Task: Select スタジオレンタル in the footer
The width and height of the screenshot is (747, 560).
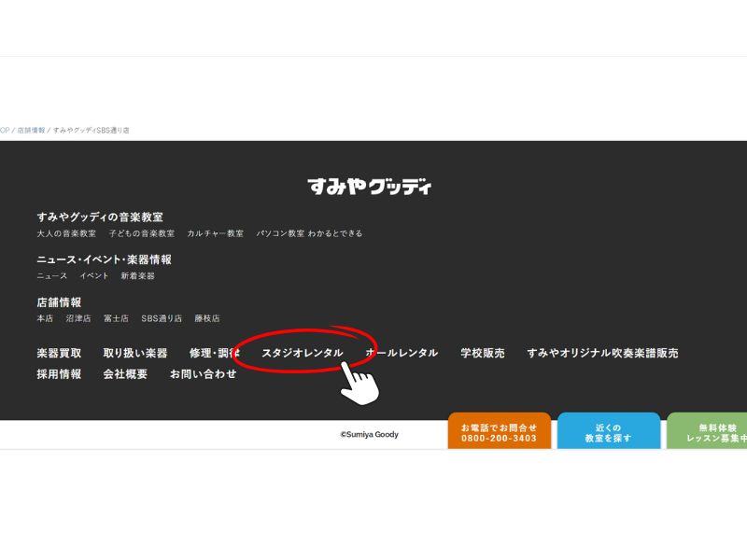Action: point(302,353)
